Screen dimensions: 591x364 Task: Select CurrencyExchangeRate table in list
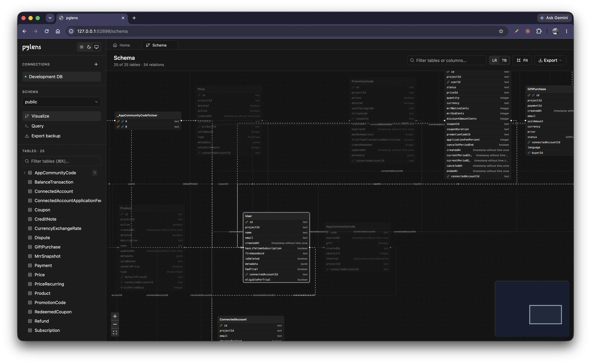coord(58,229)
